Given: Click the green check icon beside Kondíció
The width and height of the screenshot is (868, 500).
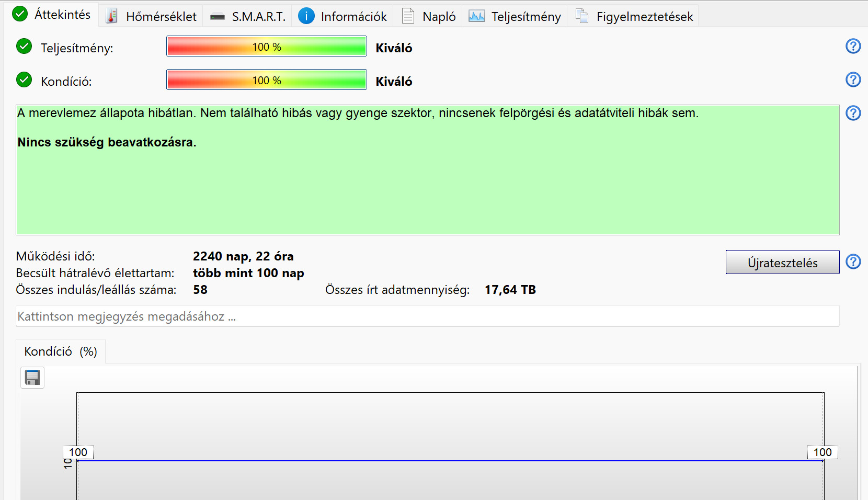Looking at the screenshot, I should point(24,80).
